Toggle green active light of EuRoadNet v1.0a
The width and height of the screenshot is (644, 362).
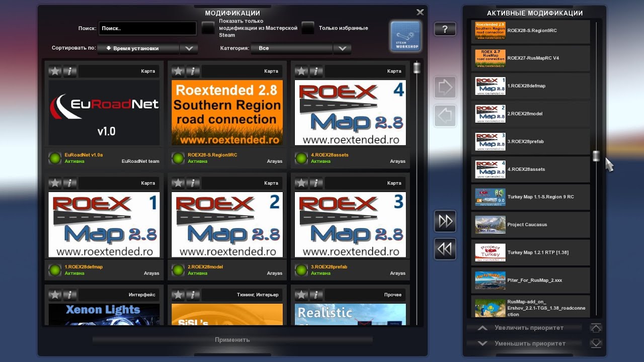55,158
